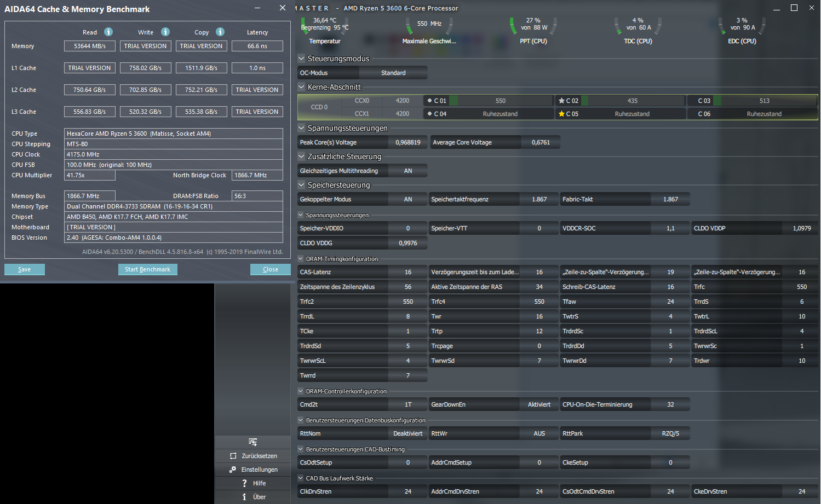Select the C 03 core speed bar
The width and height of the screenshot is (821, 504).
coord(765,101)
